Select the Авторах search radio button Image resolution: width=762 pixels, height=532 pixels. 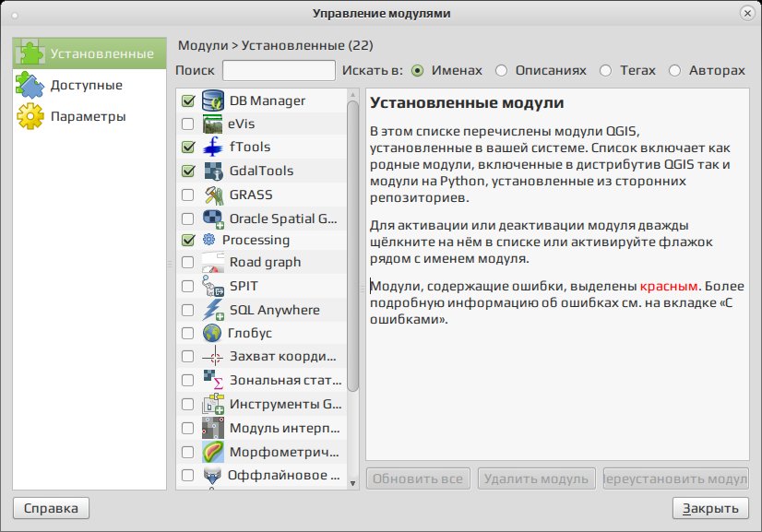click(674, 70)
